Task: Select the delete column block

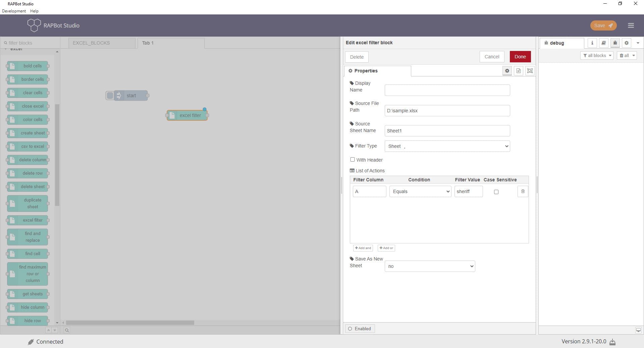Action: click(x=28, y=160)
